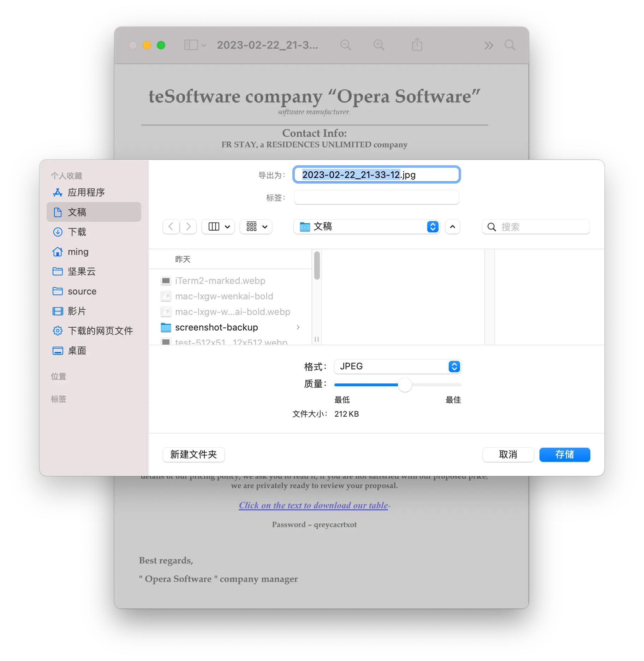
Task: Click the download table link in the document
Action: click(314, 505)
